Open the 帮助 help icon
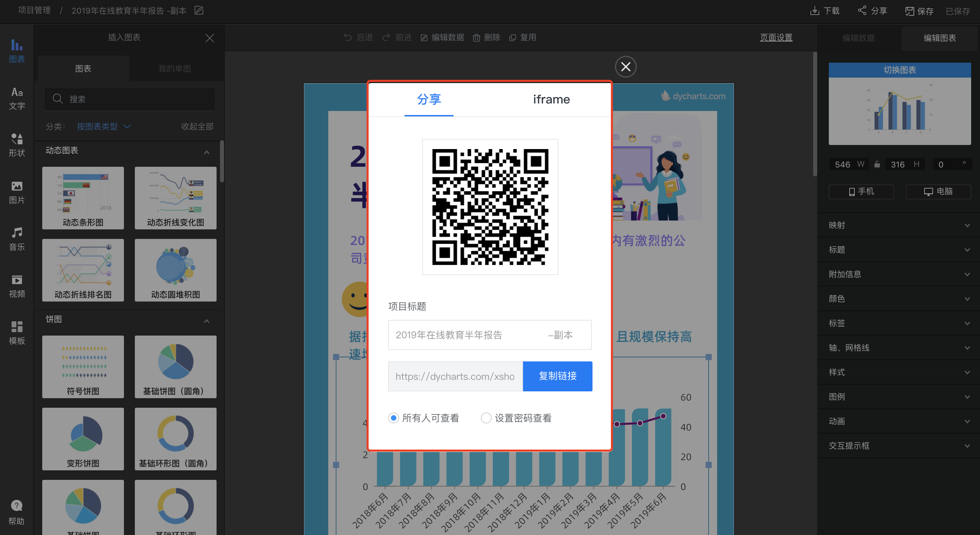Viewport: 980px width, 535px height. pyautogui.click(x=17, y=513)
